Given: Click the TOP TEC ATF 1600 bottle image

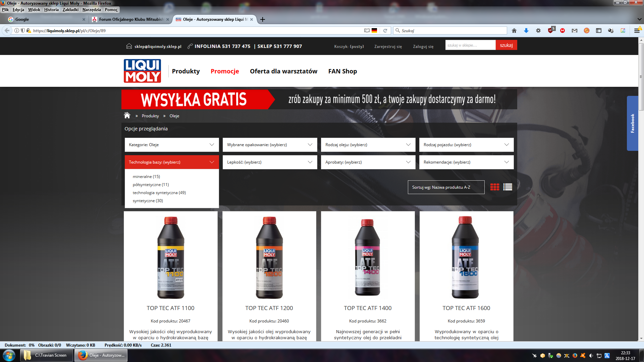Looking at the screenshot, I should [465, 257].
